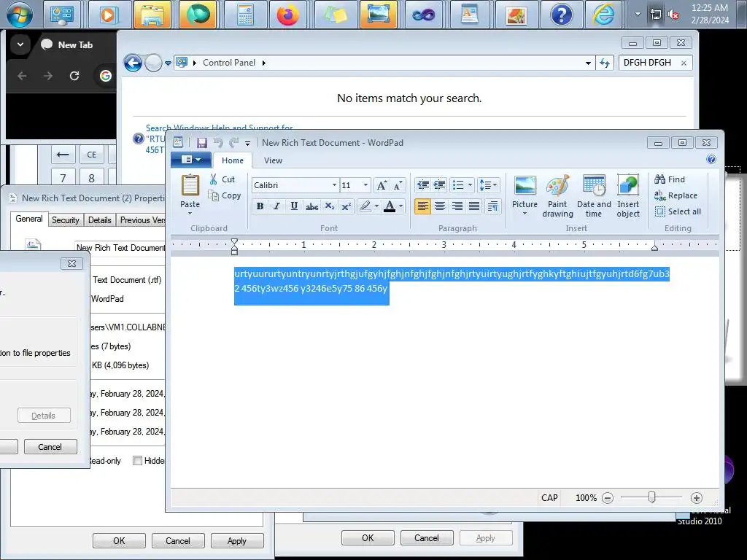This screenshot has width=747, height=560.
Task: Toggle underline formatting
Action: click(294, 206)
